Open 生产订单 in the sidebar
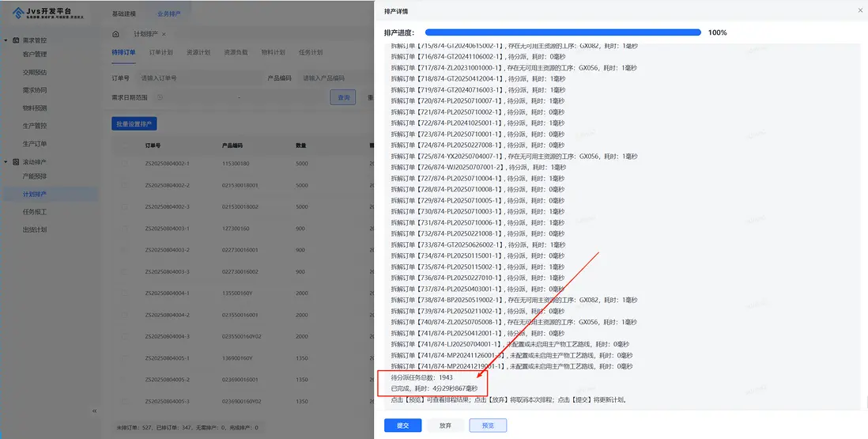This screenshot has height=439, width=868. (34, 144)
